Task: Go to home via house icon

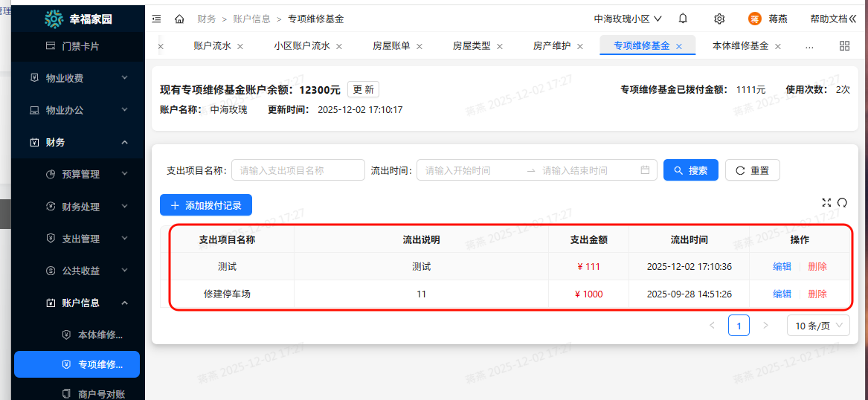Action: [179, 19]
